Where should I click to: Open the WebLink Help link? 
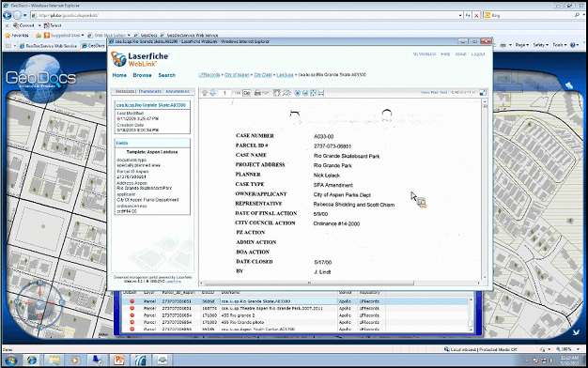[445, 54]
